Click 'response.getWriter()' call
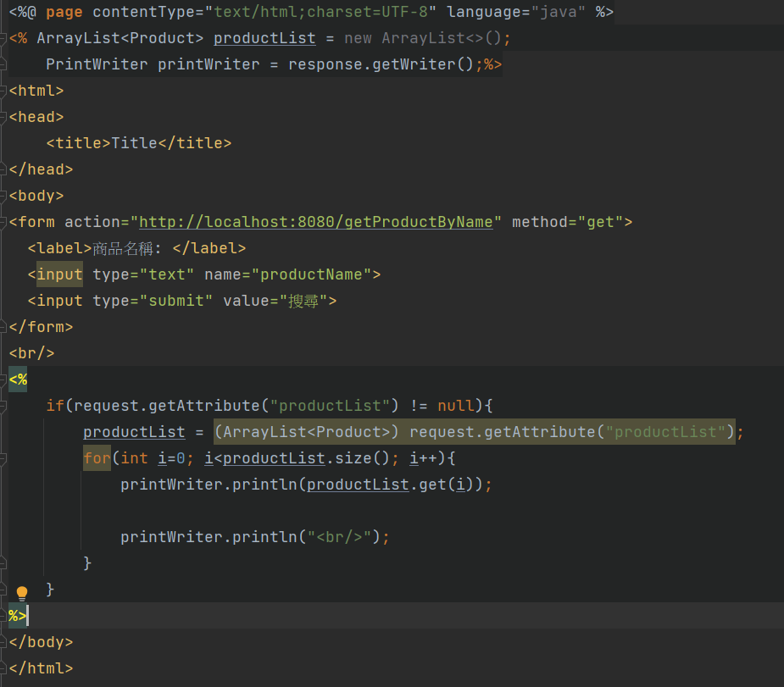Image resolution: width=784 pixels, height=687 pixels. click(381, 64)
